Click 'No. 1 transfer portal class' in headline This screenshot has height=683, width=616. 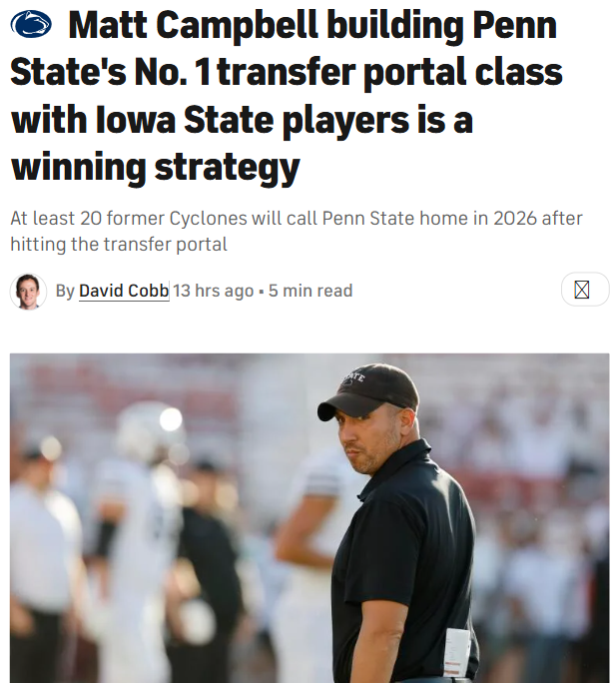tap(351, 73)
